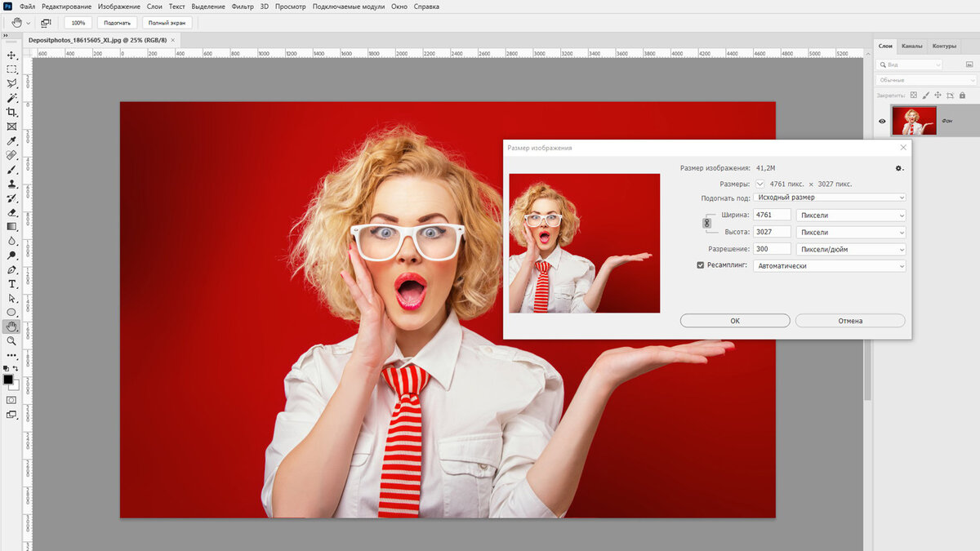Hide the Фон layer eye icon
Image resolution: width=980 pixels, height=551 pixels.
coord(882,121)
